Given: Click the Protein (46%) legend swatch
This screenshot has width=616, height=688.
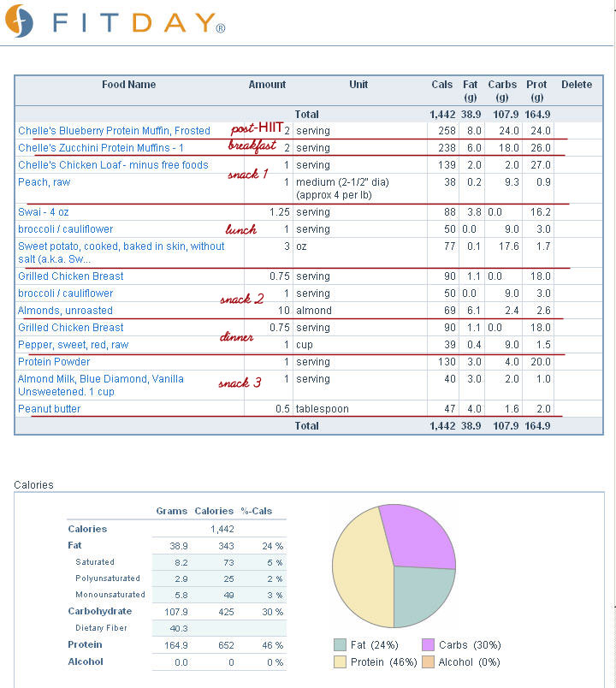Looking at the screenshot, I should (x=340, y=661).
